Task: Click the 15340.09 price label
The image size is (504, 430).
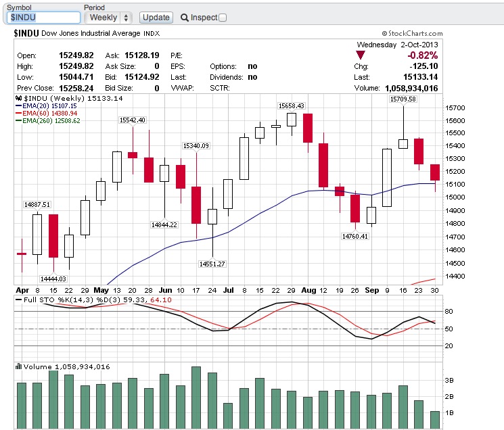Action: click(196, 146)
